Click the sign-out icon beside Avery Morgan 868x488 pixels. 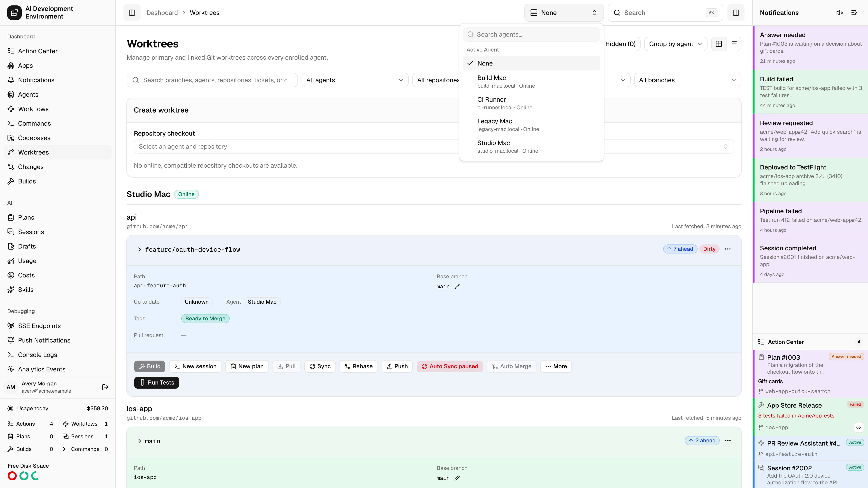tap(105, 387)
